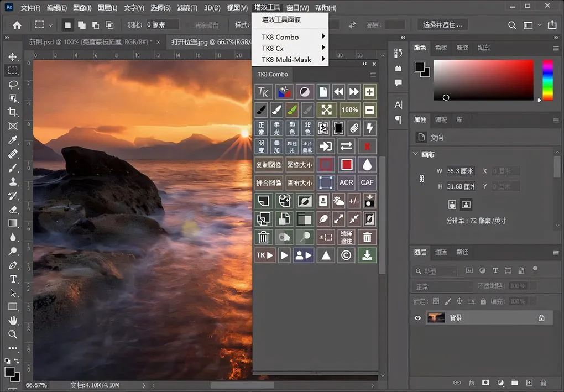Select landscape canvas orientation button
Image resolution: width=564 pixels, height=392 pixels.
tap(466, 205)
